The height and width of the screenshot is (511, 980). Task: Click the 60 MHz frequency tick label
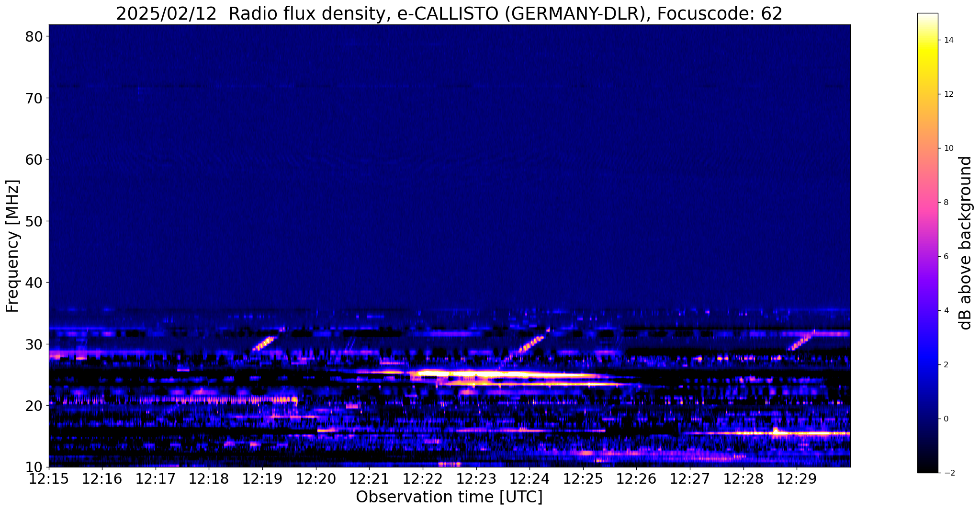coord(34,159)
